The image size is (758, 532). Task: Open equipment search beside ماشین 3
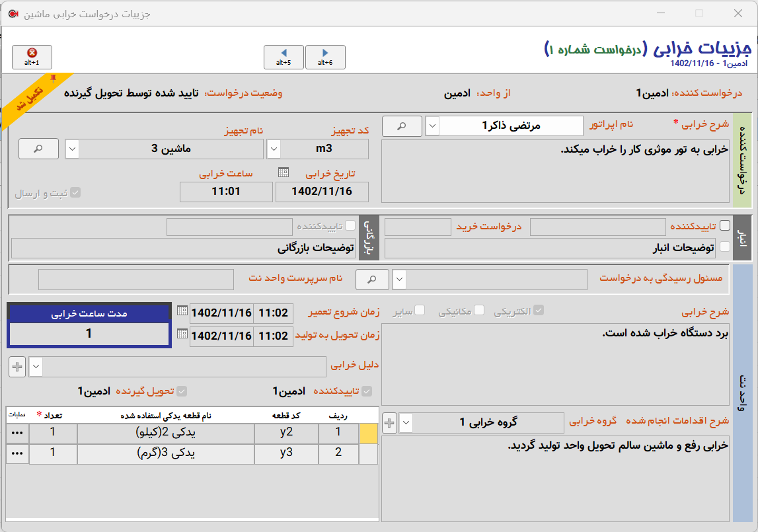coord(38,148)
